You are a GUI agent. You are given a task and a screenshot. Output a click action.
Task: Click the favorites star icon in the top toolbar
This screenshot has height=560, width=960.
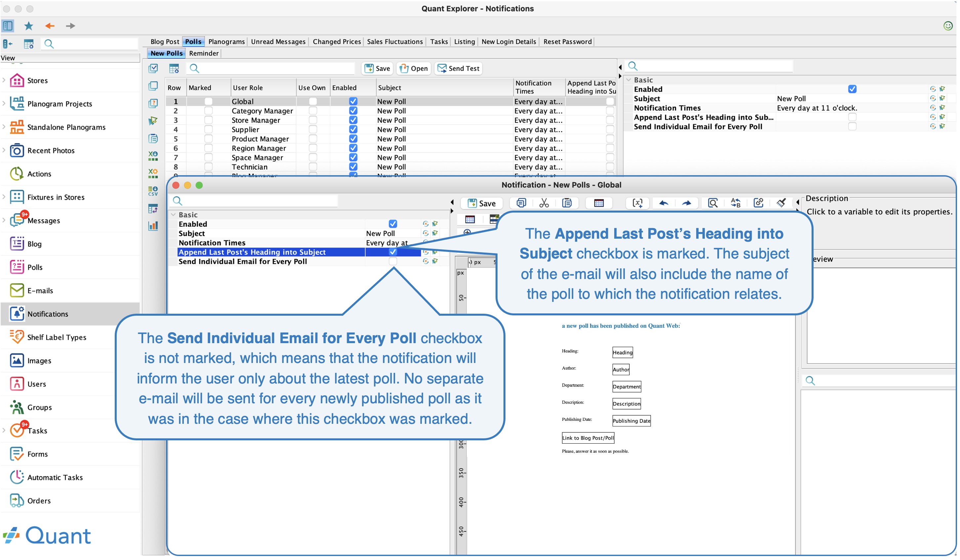(x=28, y=26)
